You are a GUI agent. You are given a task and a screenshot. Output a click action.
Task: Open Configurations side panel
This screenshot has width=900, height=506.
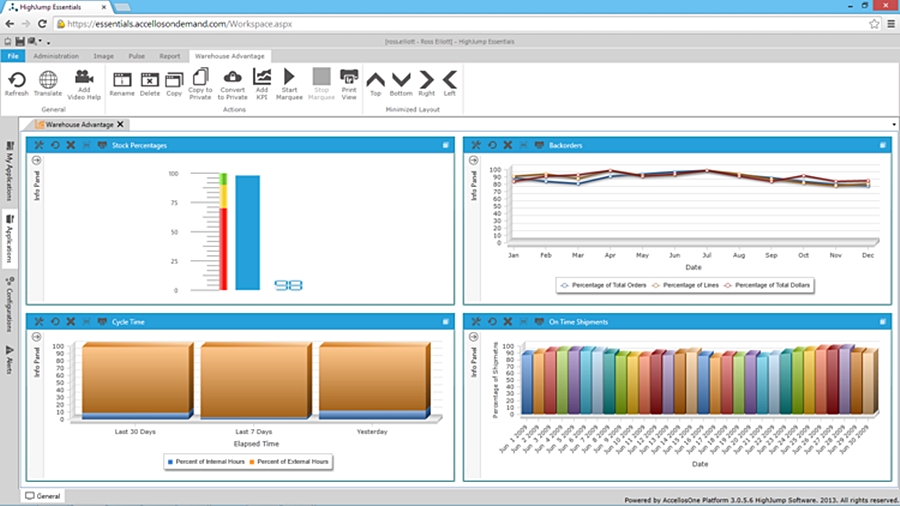pos(9,304)
